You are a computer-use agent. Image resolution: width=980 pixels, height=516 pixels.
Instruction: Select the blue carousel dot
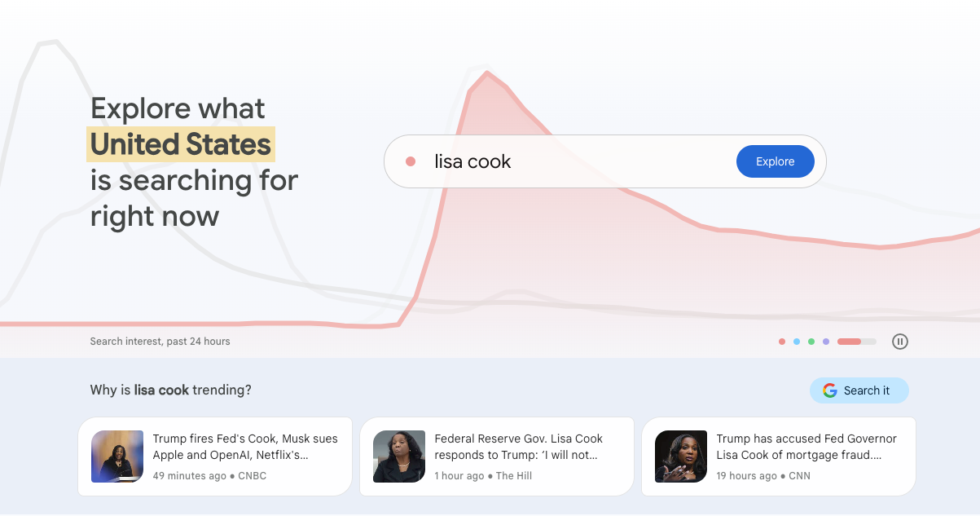[x=797, y=342]
